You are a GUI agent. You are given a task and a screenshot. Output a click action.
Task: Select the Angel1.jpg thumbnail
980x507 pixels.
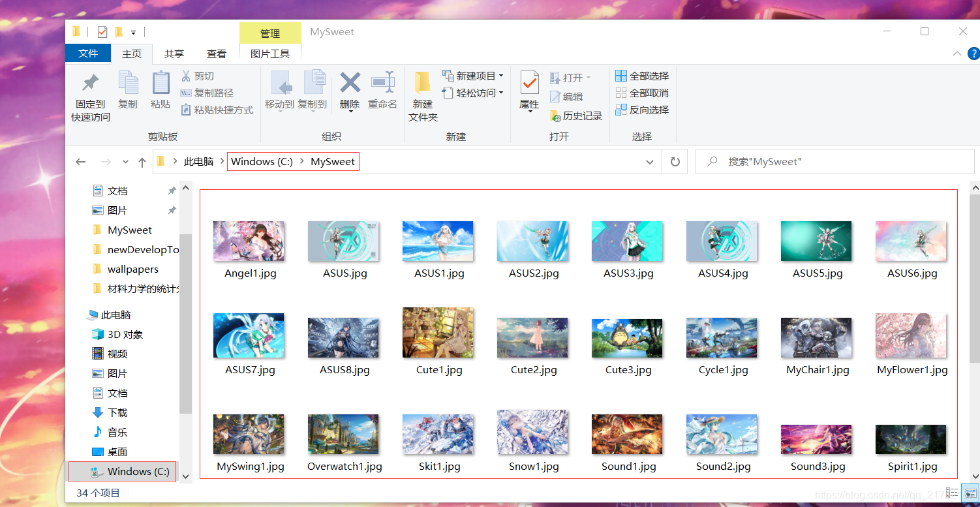[x=249, y=241]
